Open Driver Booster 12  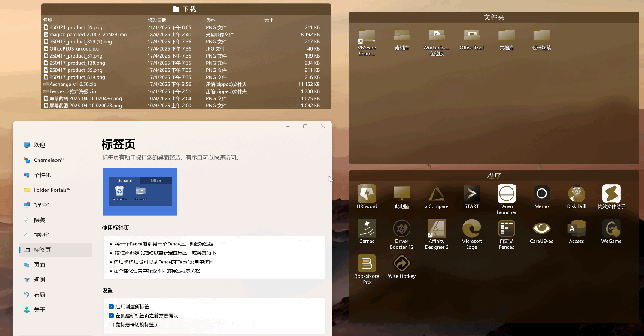(x=401, y=235)
